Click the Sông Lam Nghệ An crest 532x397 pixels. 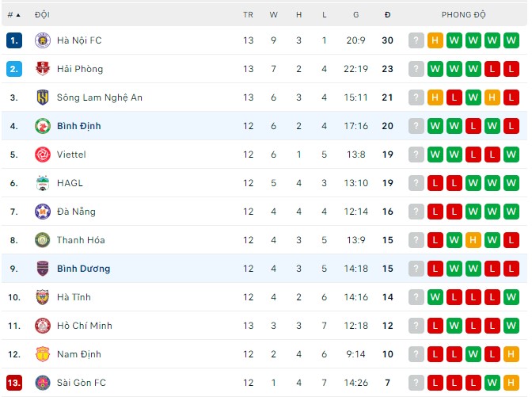(43, 97)
